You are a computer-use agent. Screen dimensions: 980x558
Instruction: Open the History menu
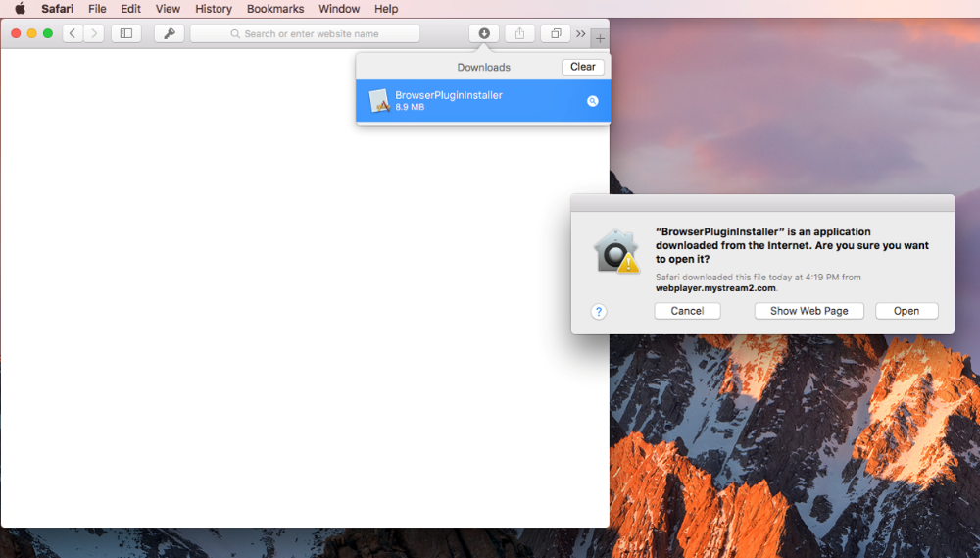(x=213, y=9)
